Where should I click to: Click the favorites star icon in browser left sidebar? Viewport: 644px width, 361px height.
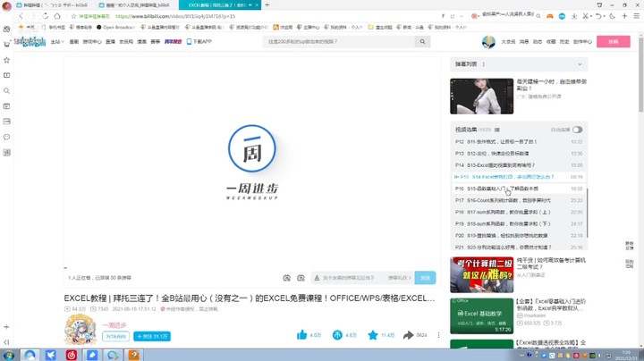pyautogui.click(x=6, y=60)
